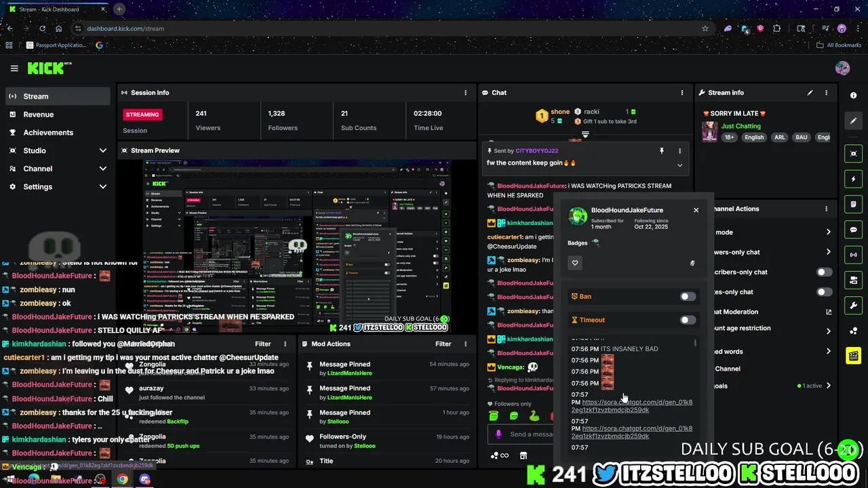Viewport: 868px width, 488px height.
Task: Click the English tag in Stream info
Action: click(753, 138)
